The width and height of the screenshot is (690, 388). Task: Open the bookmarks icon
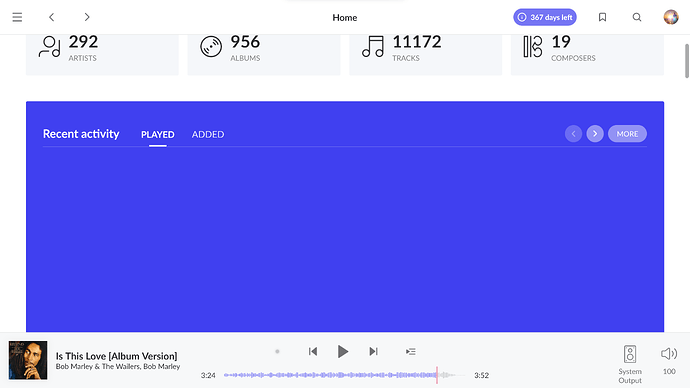[602, 17]
